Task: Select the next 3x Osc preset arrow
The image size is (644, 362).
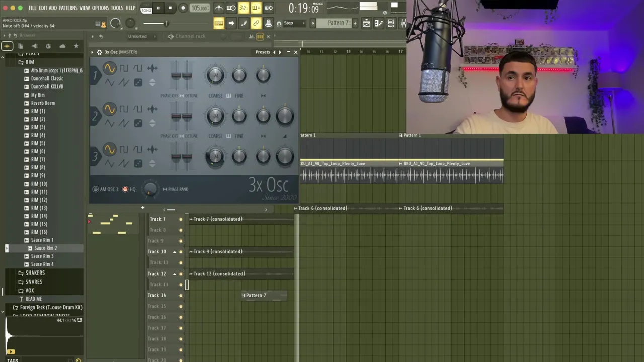Action: (280, 52)
